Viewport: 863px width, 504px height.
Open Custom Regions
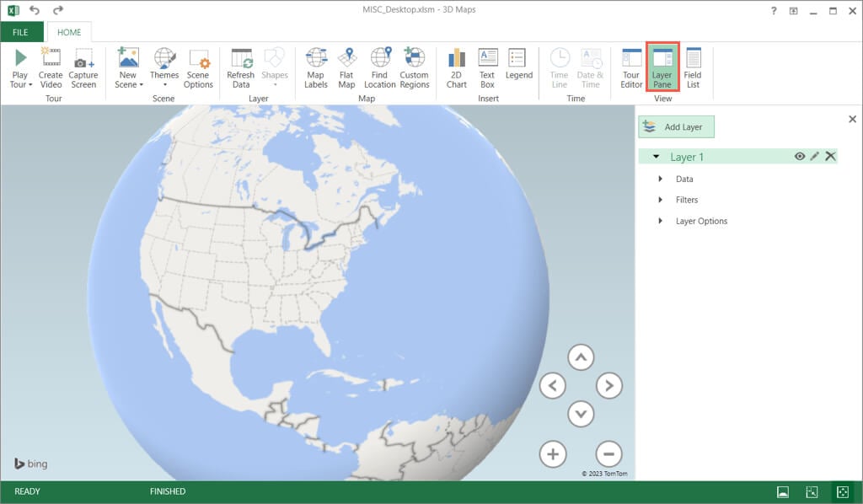coord(415,67)
